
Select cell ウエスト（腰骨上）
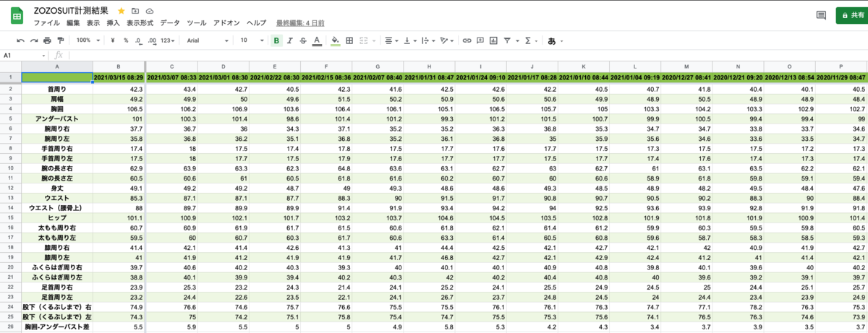pyautogui.click(x=57, y=207)
